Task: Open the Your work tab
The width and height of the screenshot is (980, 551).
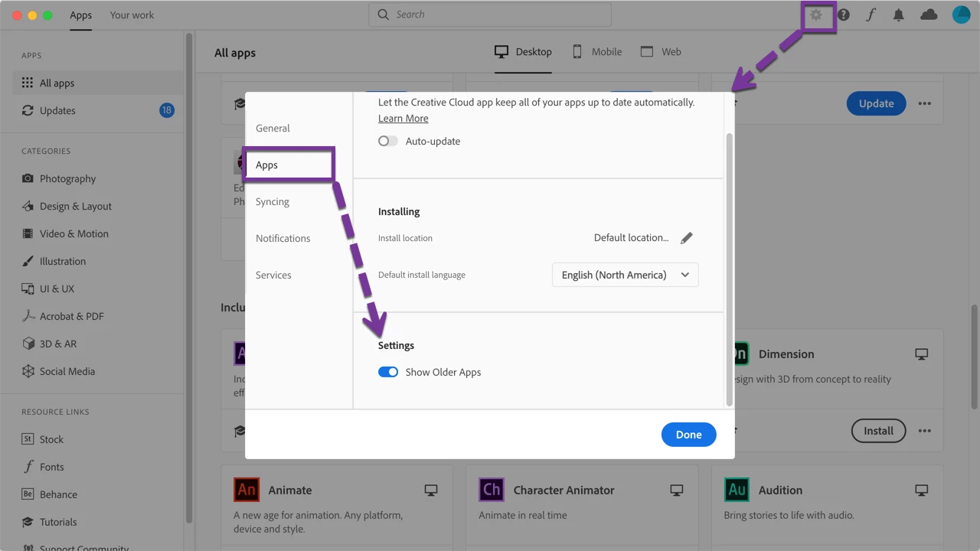Action: click(x=132, y=15)
